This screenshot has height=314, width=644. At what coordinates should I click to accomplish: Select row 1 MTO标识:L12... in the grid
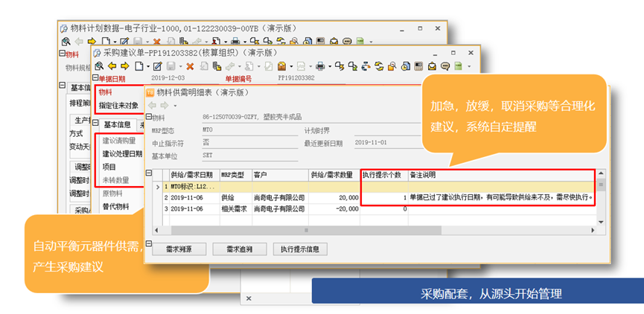pyautogui.click(x=194, y=187)
